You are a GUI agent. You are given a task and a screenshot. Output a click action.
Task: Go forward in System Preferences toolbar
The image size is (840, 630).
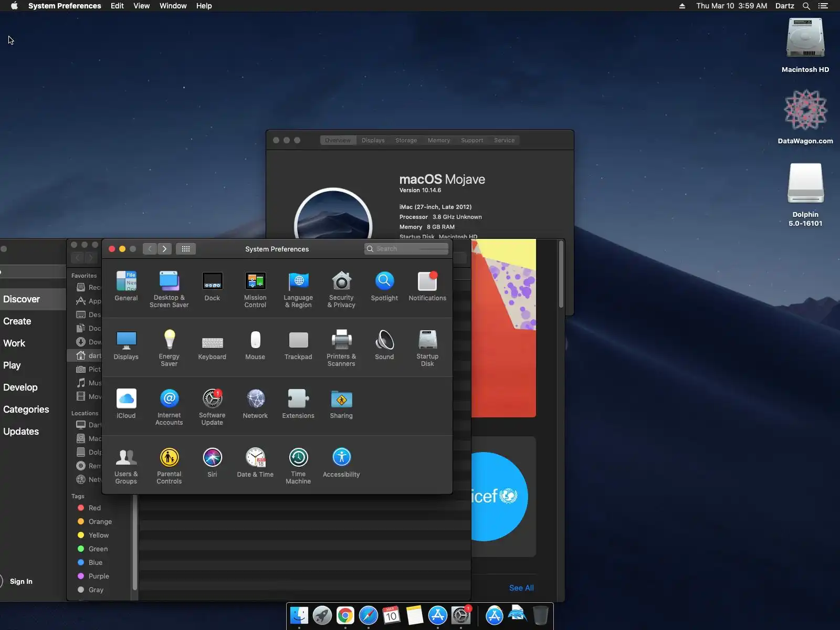click(x=164, y=249)
